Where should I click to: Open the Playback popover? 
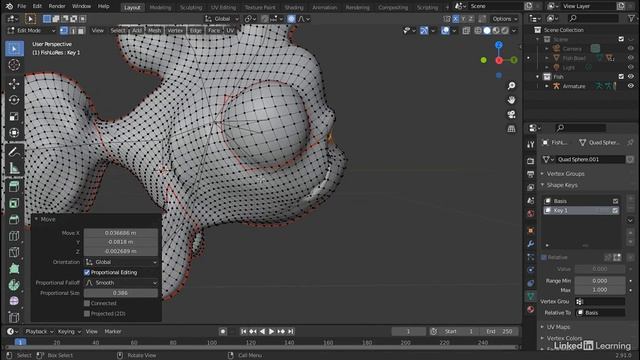39,331
